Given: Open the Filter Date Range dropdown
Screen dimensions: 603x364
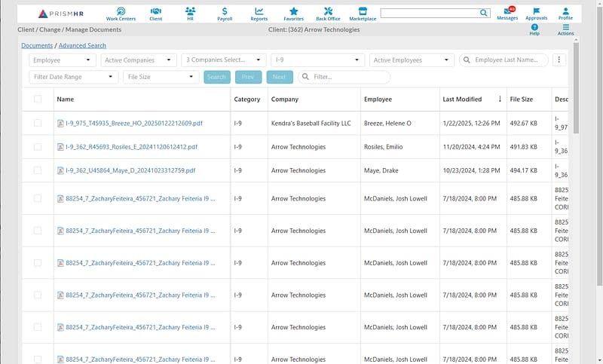Looking at the screenshot, I should tap(74, 77).
